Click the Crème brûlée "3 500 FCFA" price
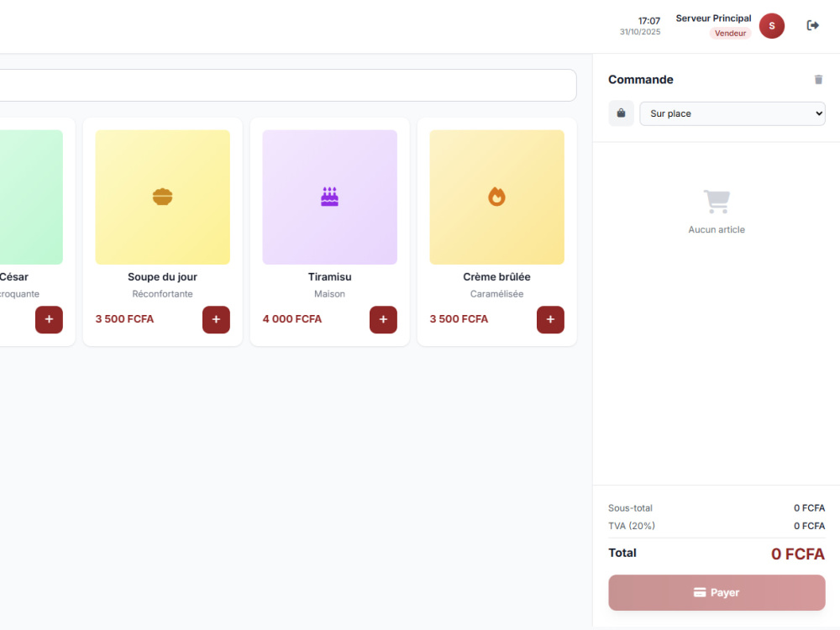Image resolution: width=840 pixels, height=630 pixels. 459,318
